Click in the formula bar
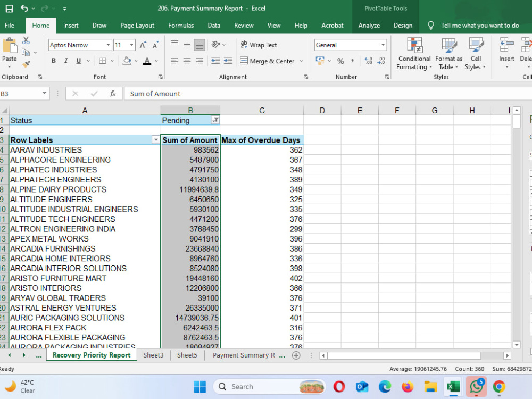532x399 pixels. 327,94
